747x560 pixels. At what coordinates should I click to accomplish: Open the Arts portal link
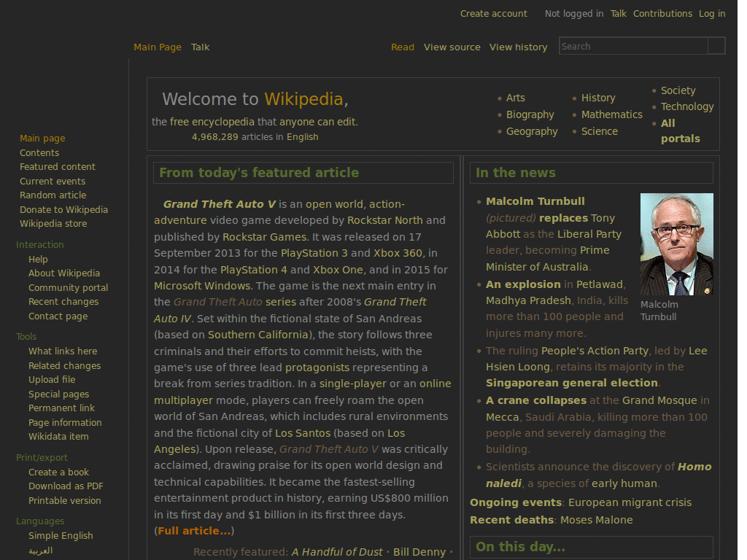pos(516,98)
